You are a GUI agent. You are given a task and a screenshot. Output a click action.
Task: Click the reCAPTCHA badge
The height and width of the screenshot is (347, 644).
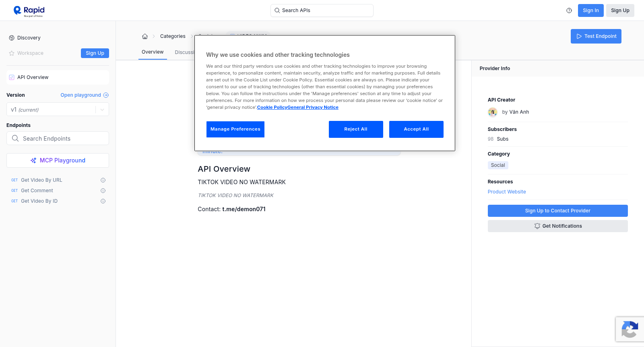click(630, 329)
